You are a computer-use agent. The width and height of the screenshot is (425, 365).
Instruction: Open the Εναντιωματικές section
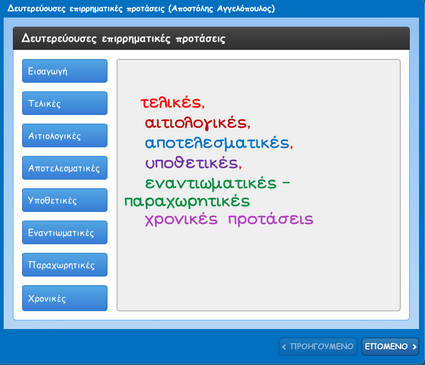click(65, 233)
